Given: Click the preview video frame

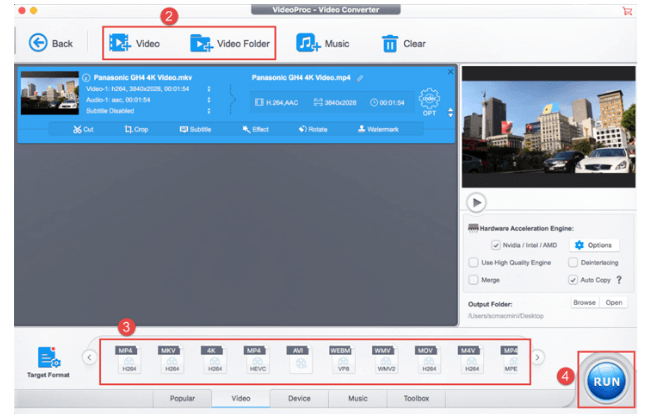Looking at the screenshot, I should click(548, 127).
